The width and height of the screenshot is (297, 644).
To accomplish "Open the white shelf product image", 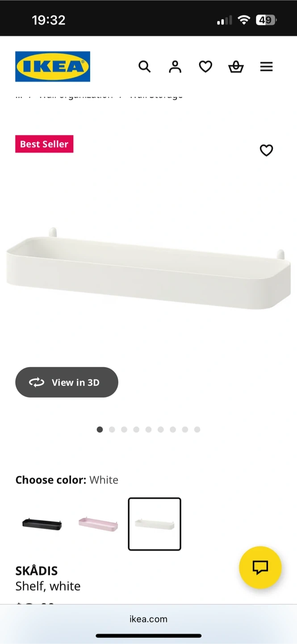I will [x=148, y=268].
